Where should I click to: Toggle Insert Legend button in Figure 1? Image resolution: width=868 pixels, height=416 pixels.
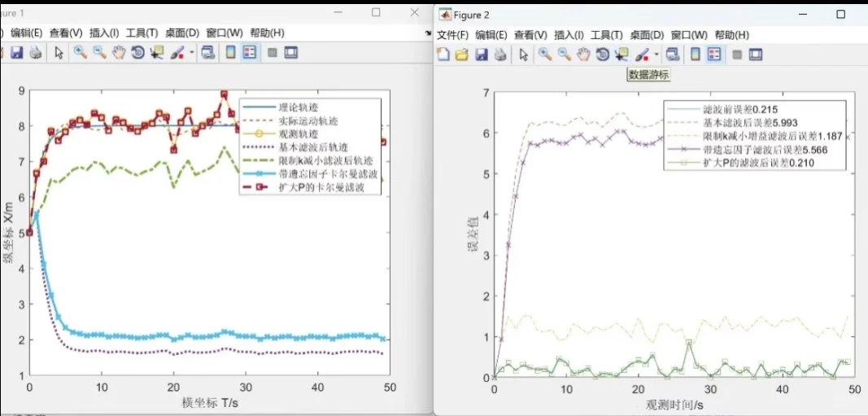(250, 53)
